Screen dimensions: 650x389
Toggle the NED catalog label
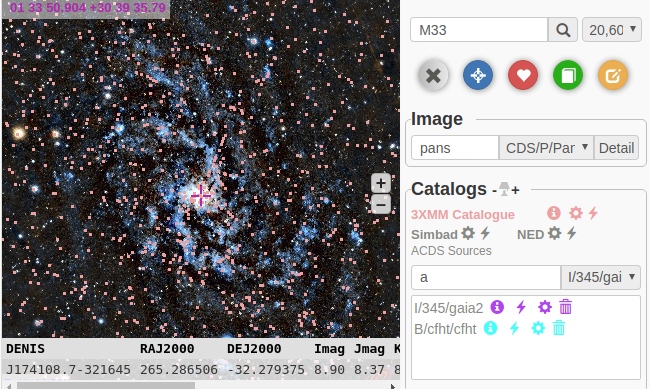click(530, 234)
